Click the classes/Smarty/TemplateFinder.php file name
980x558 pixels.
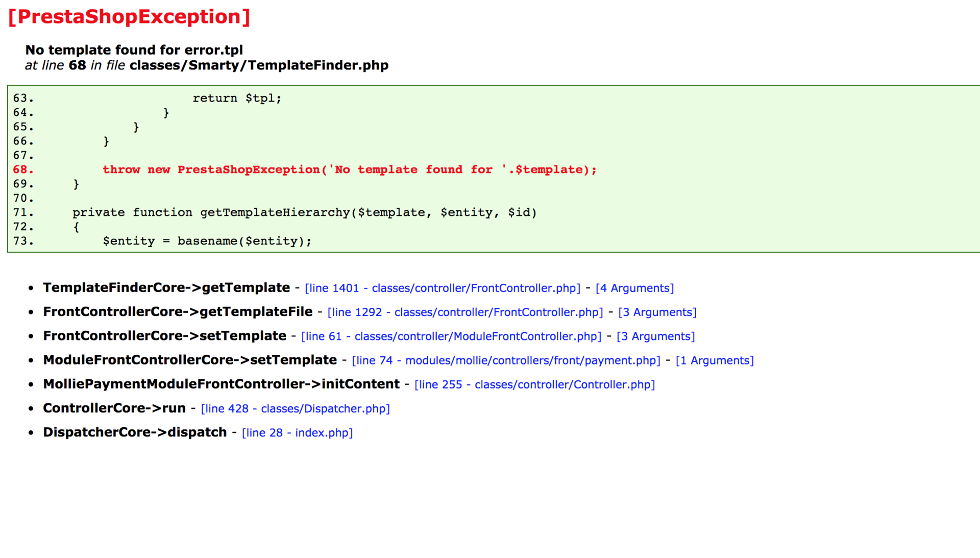(x=259, y=65)
